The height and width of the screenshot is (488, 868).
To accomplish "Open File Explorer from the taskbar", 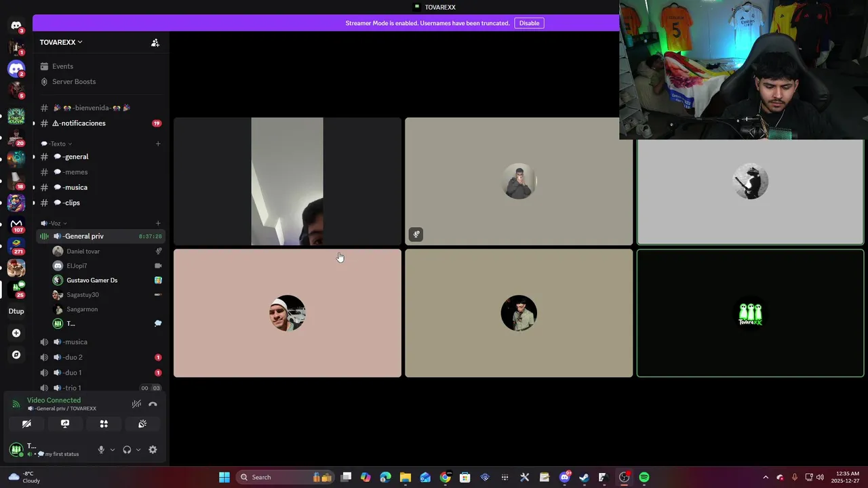I will point(405,477).
